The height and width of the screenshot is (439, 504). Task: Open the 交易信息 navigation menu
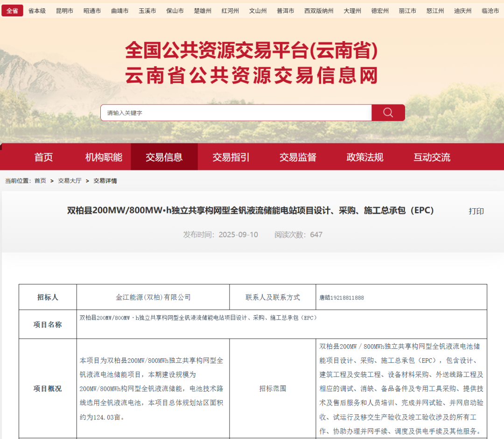(x=164, y=157)
